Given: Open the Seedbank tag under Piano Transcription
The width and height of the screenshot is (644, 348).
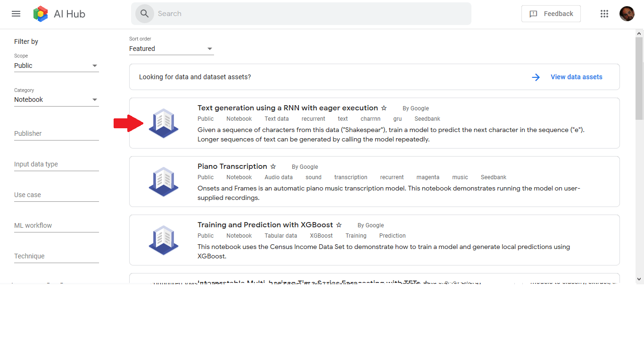Looking at the screenshot, I should 493,177.
